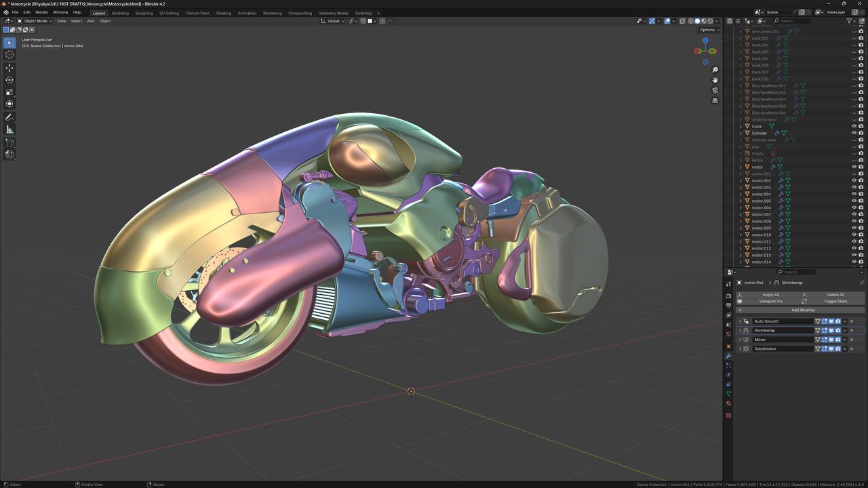Click the viewport zoom magnifier icon
This screenshot has height=488, width=868.
715,70
